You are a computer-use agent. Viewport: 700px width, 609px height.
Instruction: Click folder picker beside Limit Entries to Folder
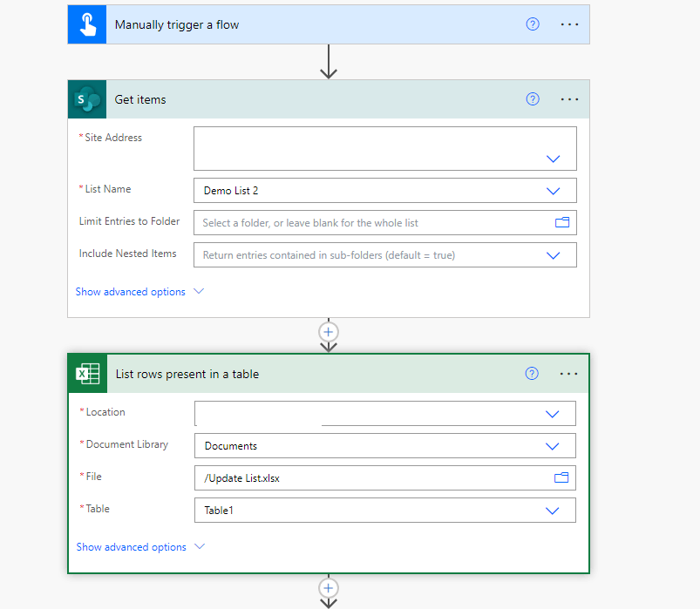(x=562, y=222)
